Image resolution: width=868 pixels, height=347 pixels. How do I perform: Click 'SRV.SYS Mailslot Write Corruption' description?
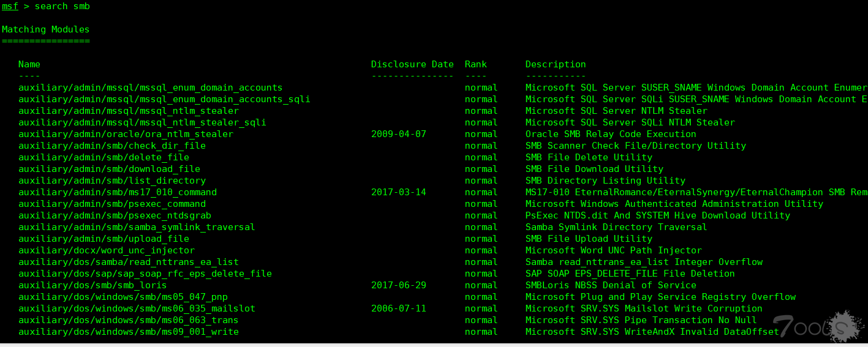coord(644,308)
